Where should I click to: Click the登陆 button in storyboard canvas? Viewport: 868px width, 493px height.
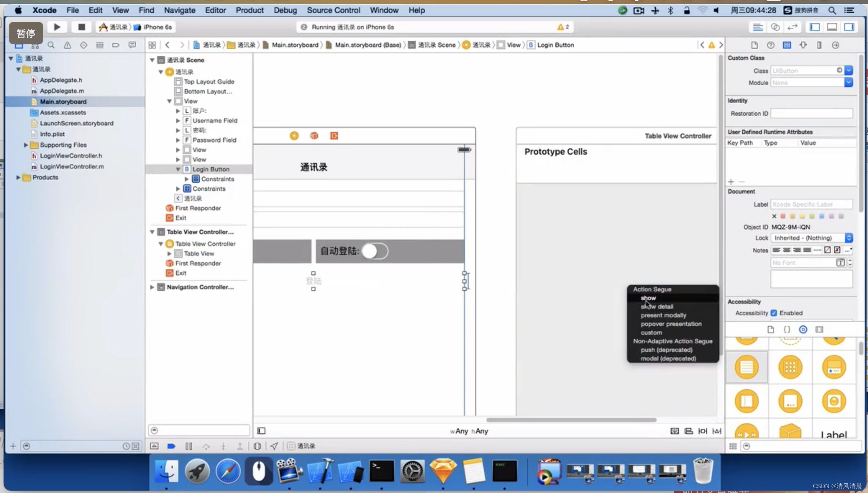[x=314, y=281]
